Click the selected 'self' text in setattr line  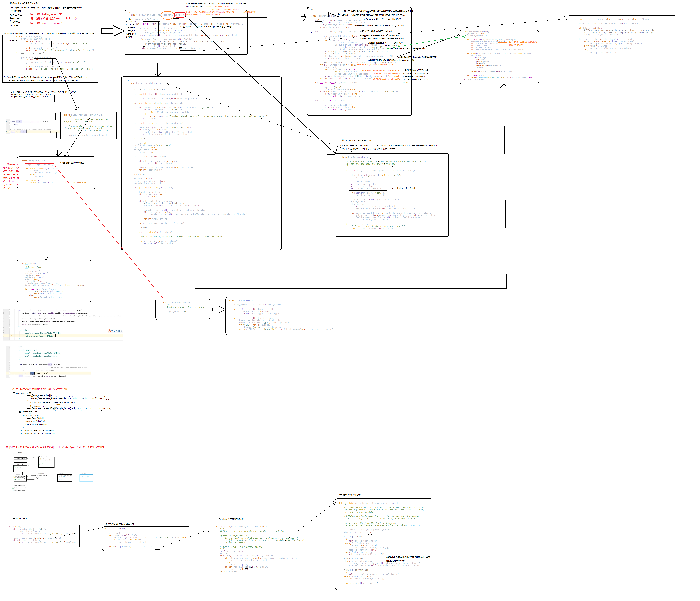(32, 373)
